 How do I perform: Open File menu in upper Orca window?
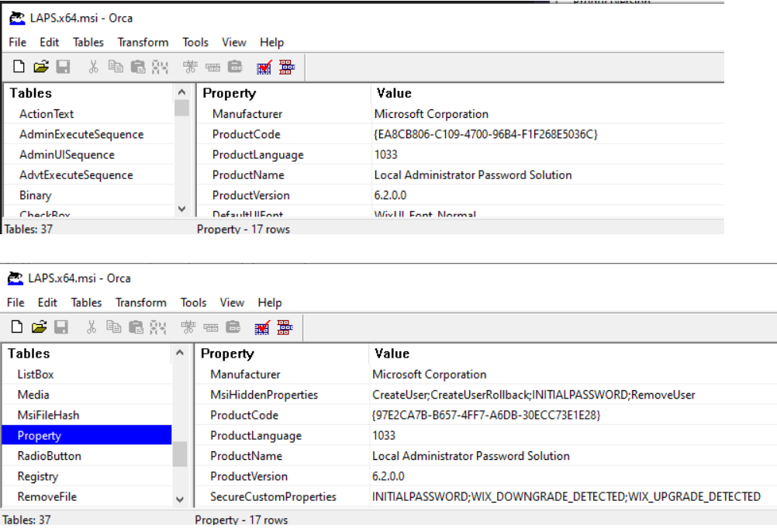(x=17, y=42)
